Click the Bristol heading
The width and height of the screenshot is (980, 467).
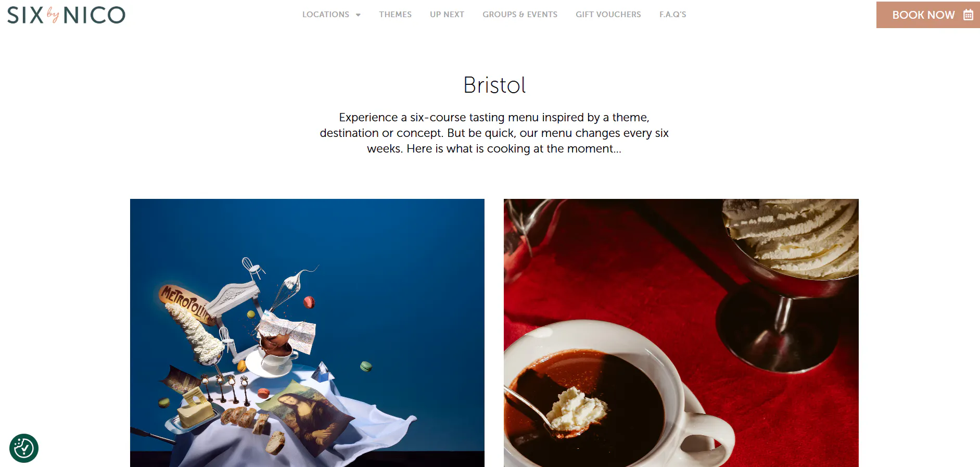tap(494, 85)
